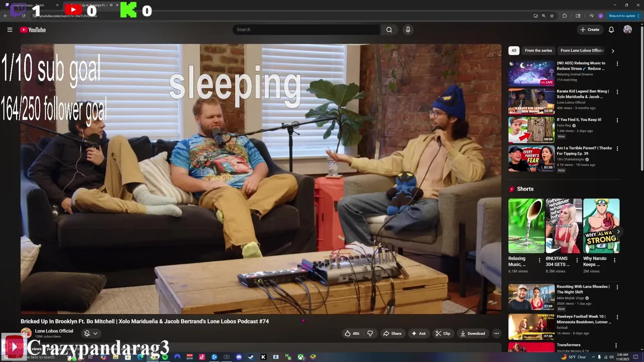Open 'Reuniting With Lana Rhoades' video

[x=531, y=297]
